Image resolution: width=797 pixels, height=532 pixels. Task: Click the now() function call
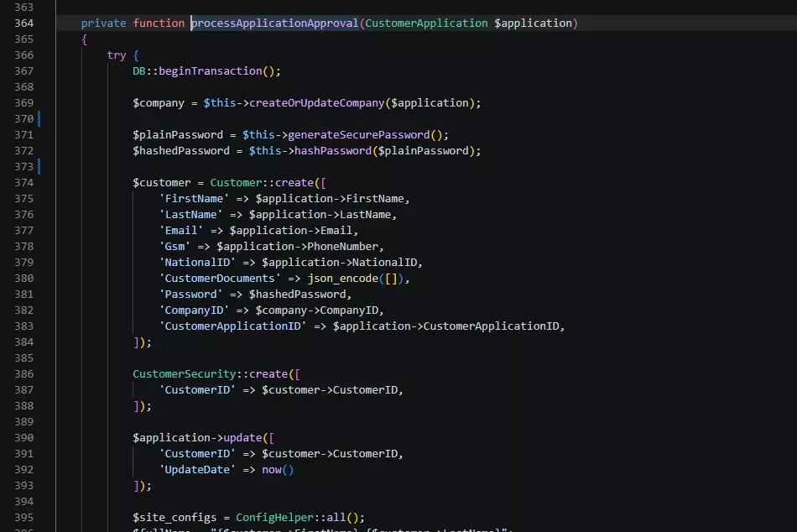tap(278, 469)
